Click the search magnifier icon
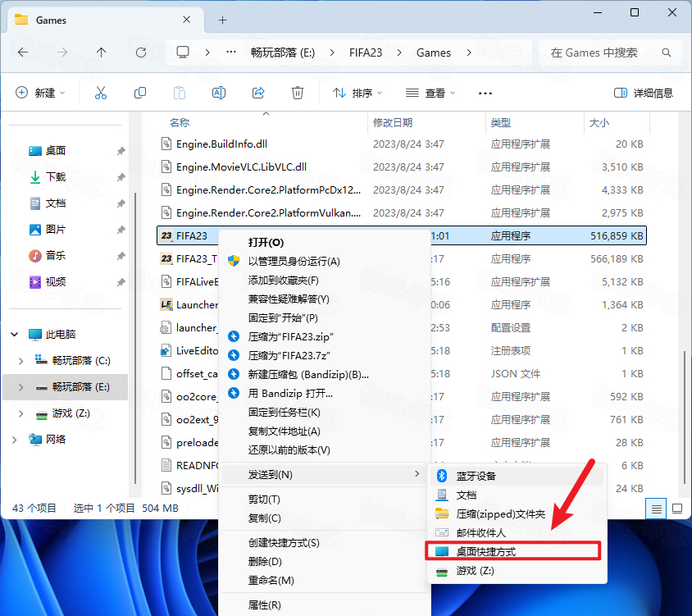The image size is (692, 616). click(x=667, y=52)
